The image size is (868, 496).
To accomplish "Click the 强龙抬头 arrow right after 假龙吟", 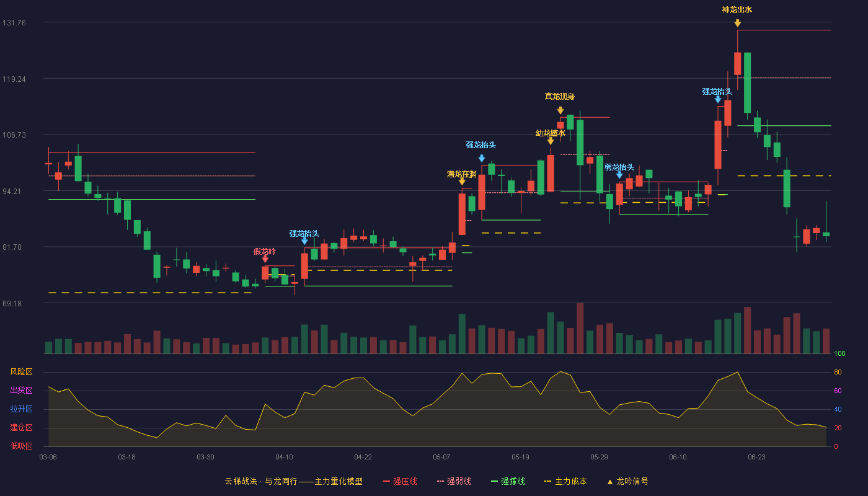I will click(304, 241).
